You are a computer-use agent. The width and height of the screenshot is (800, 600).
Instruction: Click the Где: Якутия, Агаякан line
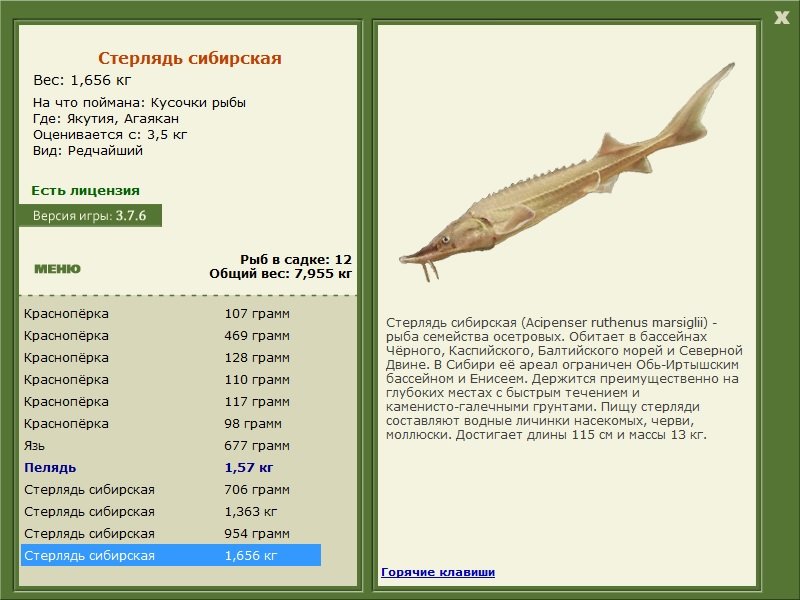[106, 119]
